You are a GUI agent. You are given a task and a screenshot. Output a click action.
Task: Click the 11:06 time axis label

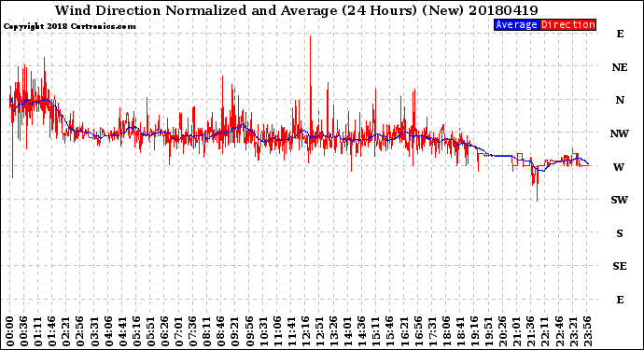point(277,331)
